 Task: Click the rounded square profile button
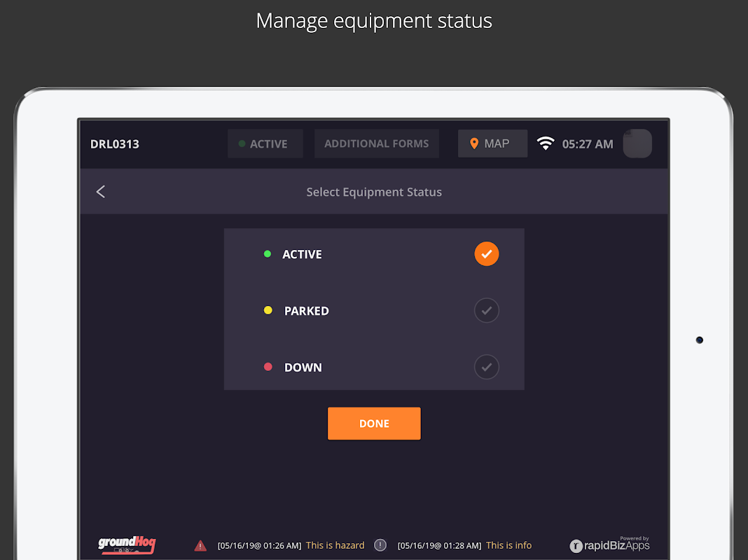(637, 143)
